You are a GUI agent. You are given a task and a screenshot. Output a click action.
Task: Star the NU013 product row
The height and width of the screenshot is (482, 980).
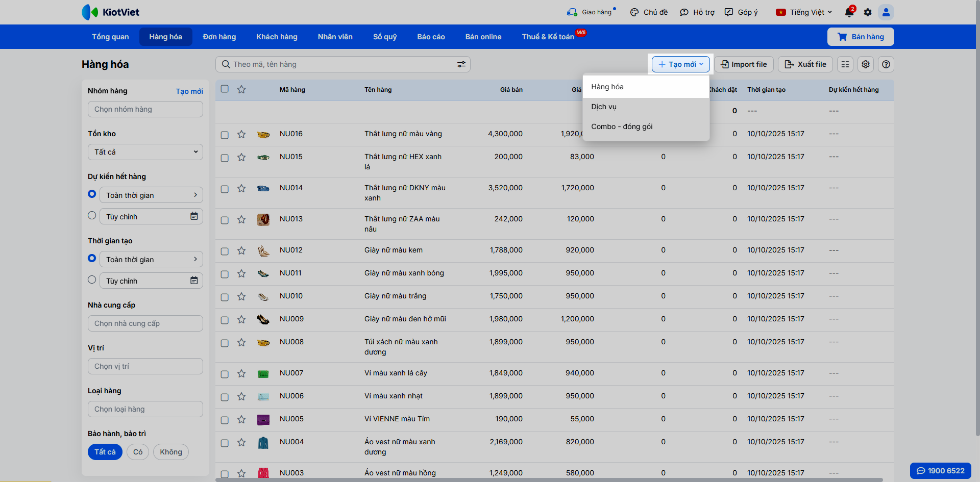coord(241,220)
